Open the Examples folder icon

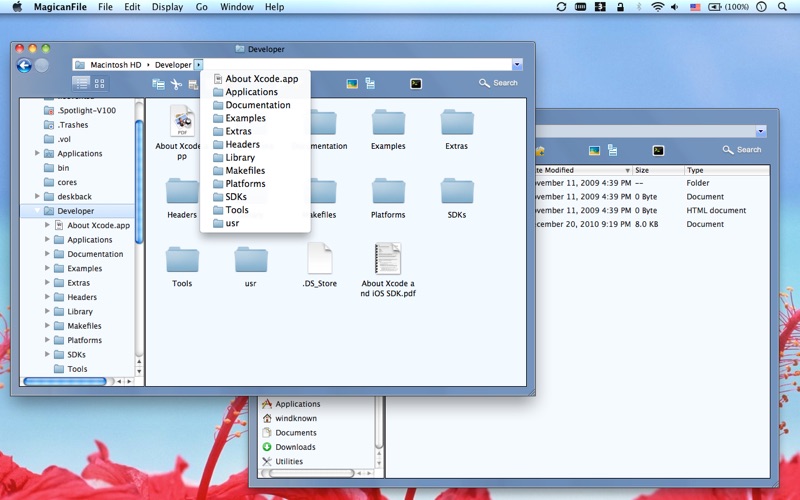pos(388,124)
